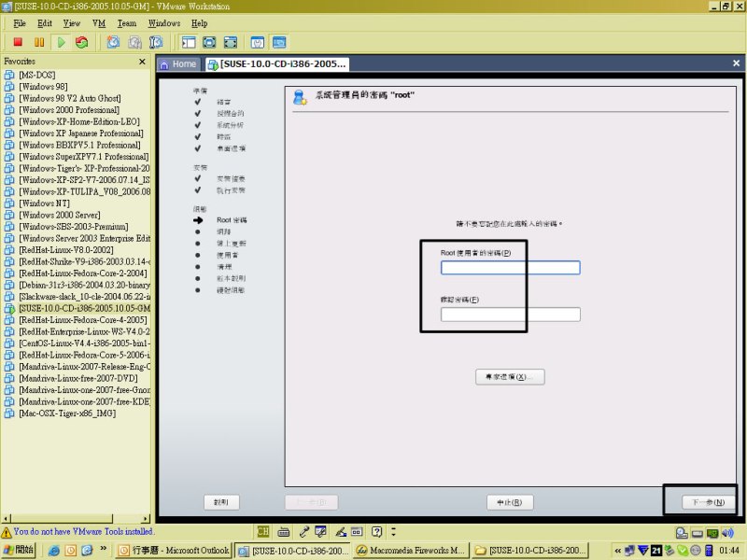Select [Mandriva-Linux-free-2007-DVD] favorite
Viewport: 747px width, 560px height.
pos(78,378)
